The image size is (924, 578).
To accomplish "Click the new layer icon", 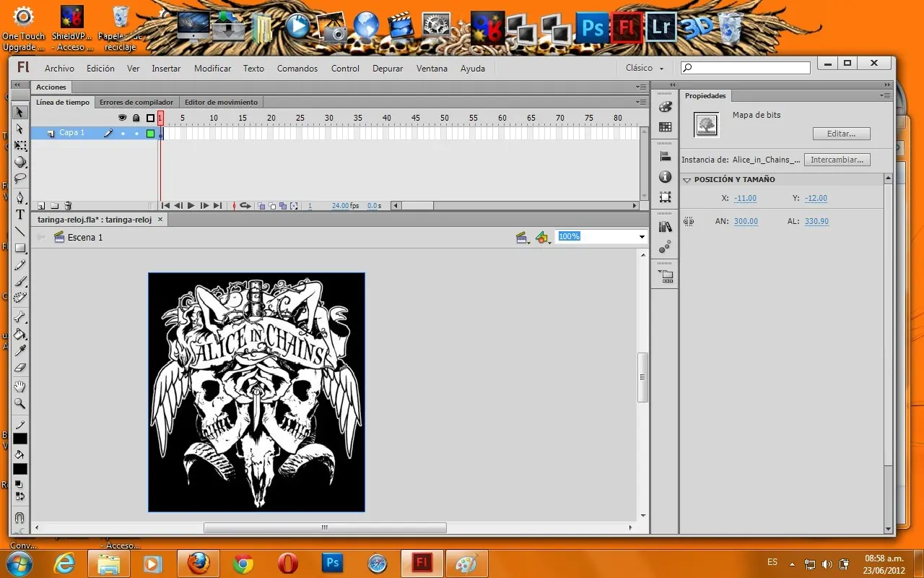I will pos(41,206).
